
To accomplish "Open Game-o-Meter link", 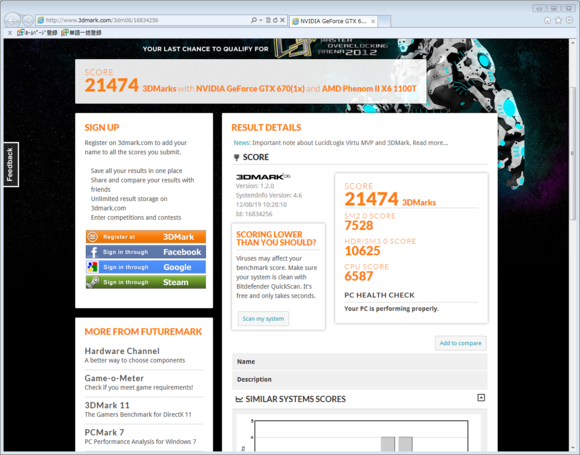I will [114, 378].
